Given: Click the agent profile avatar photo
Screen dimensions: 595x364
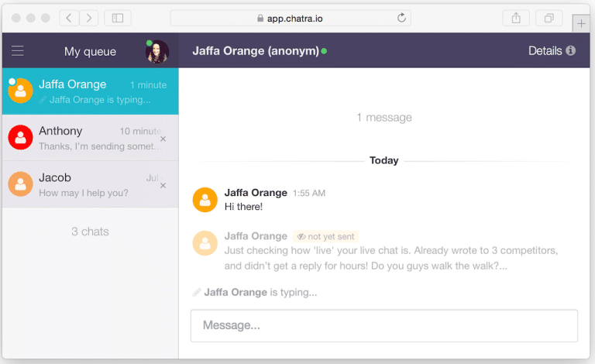Looking at the screenshot, I should (157, 52).
